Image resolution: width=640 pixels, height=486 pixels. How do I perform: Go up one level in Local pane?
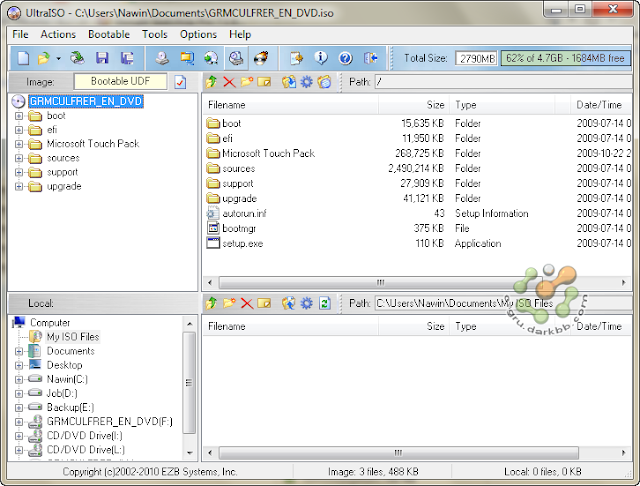coord(211,303)
